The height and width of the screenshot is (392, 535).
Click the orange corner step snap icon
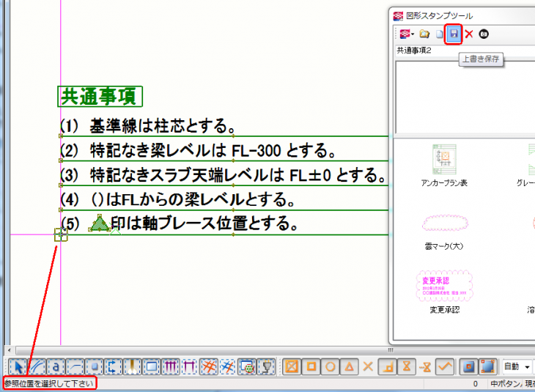(388, 367)
